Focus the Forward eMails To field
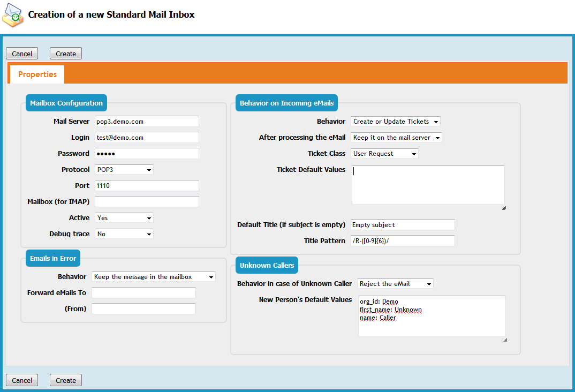Viewport: 575px width, 392px height. click(x=143, y=293)
